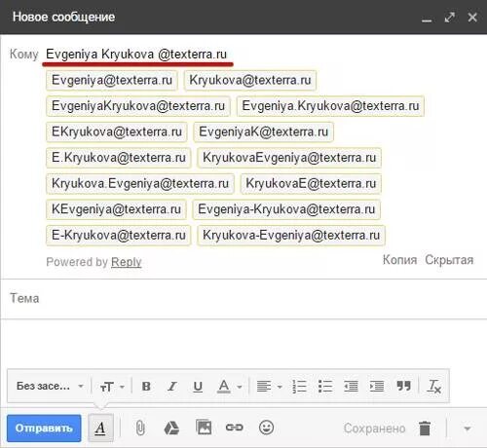
Task: Click the Сохранено saved status text
Action: pos(375,429)
